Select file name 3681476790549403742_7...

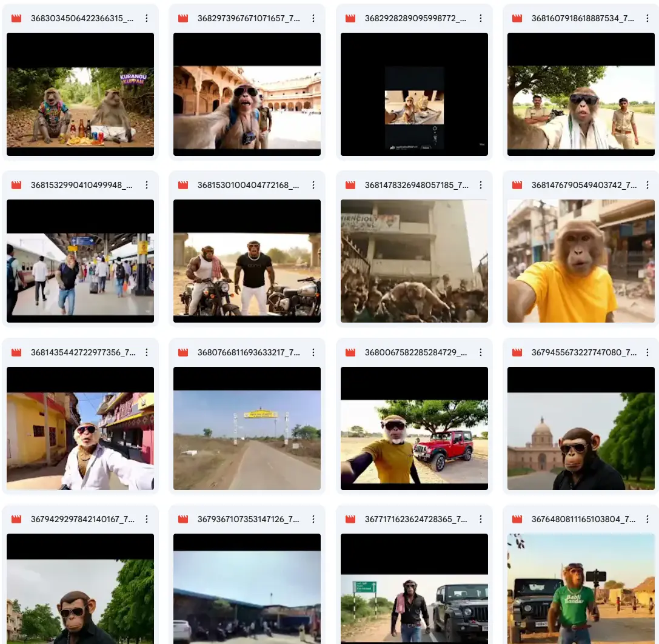click(584, 185)
